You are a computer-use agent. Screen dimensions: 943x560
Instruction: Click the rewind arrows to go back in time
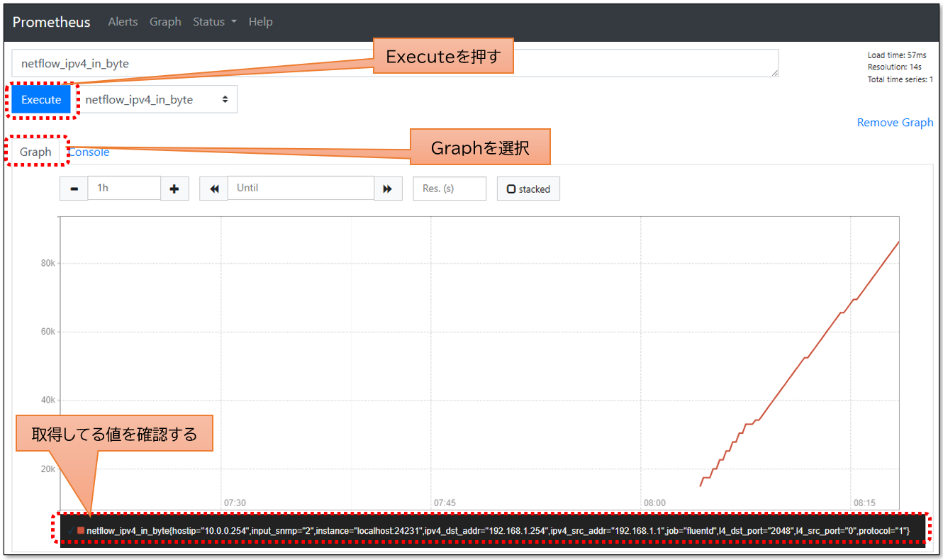click(213, 188)
